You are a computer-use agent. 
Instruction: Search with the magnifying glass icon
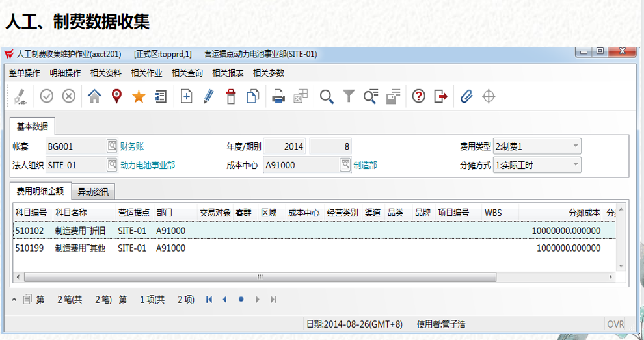[x=327, y=96]
